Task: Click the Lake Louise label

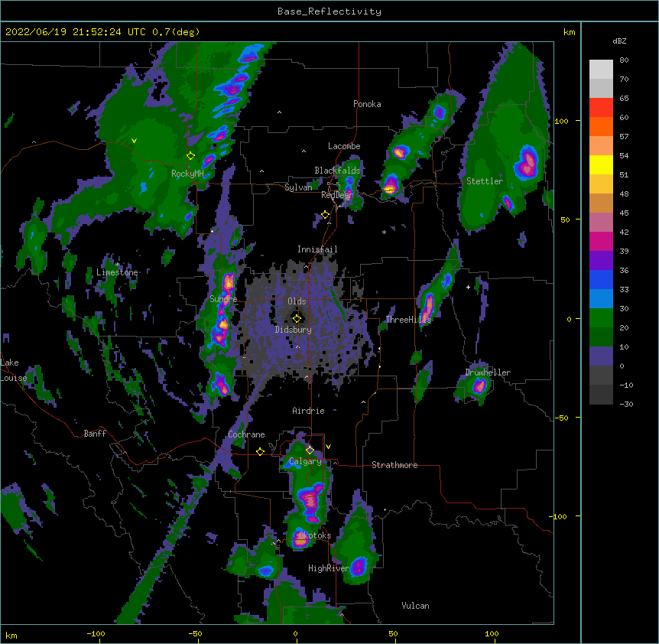Action: click(x=14, y=370)
